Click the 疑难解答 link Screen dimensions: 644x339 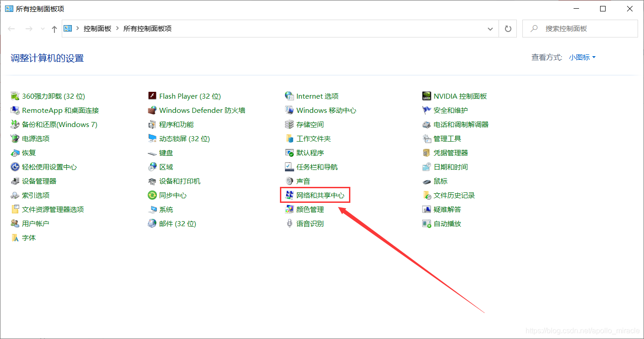[447, 209]
